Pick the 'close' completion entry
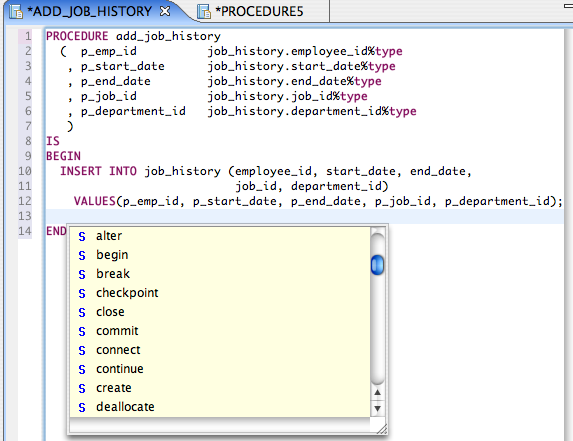The width and height of the screenshot is (573, 441). [x=220, y=312]
